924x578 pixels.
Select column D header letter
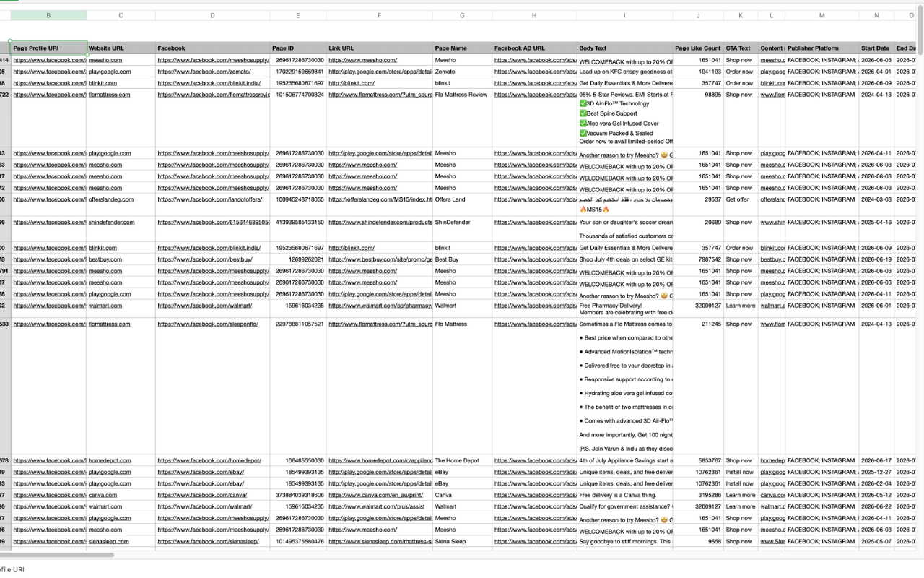click(212, 15)
